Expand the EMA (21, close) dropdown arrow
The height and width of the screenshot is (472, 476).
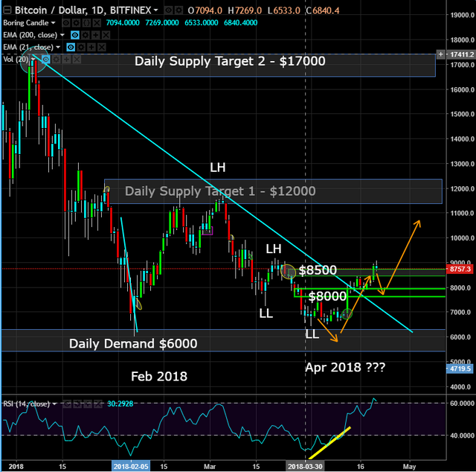pyautogui.click(x=58, y=47)
